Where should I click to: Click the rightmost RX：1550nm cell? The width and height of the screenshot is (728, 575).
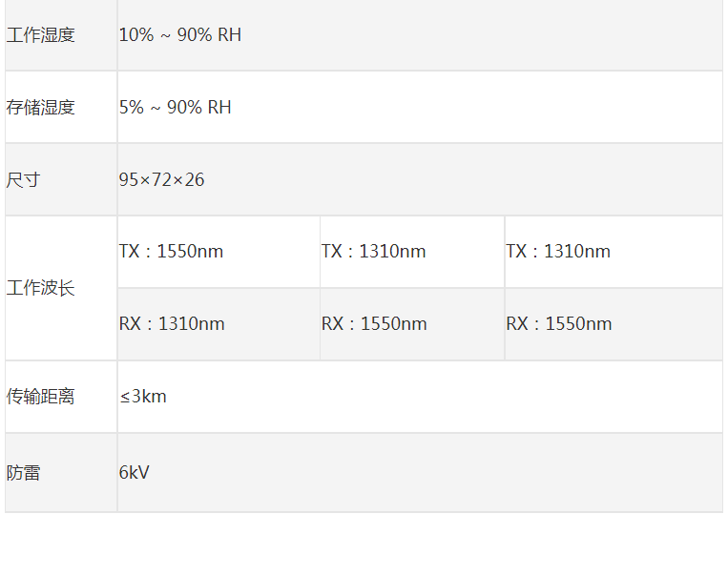[559, 324]
